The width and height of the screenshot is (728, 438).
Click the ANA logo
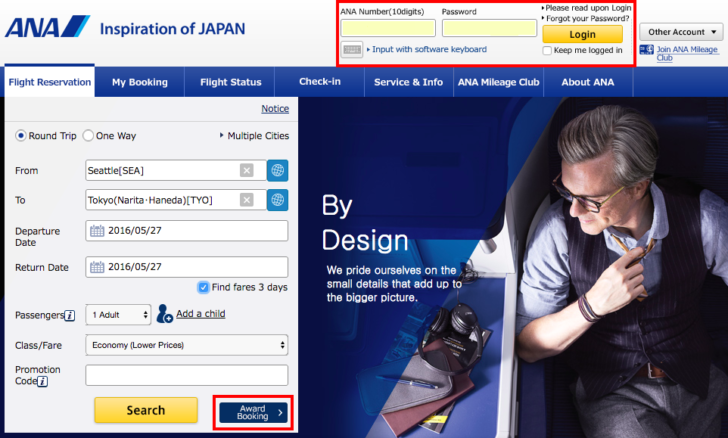pos(47,26)
